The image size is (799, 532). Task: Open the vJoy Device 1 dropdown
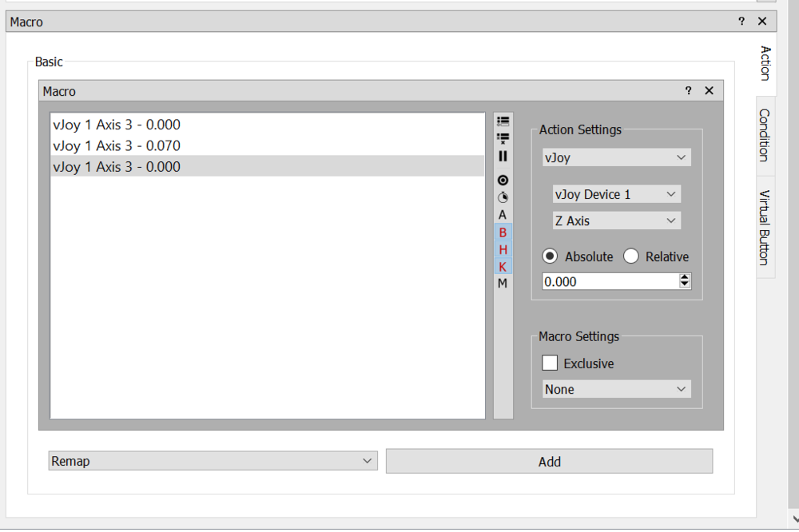click(x=617, y=194)
